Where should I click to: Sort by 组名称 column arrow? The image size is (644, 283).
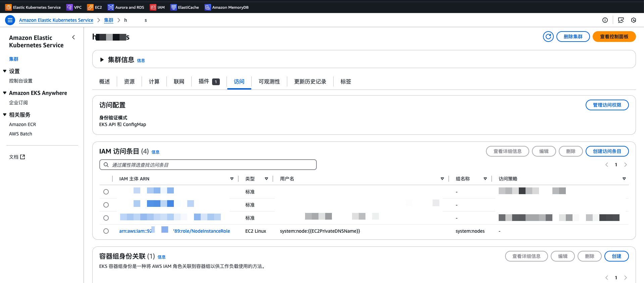485,179
